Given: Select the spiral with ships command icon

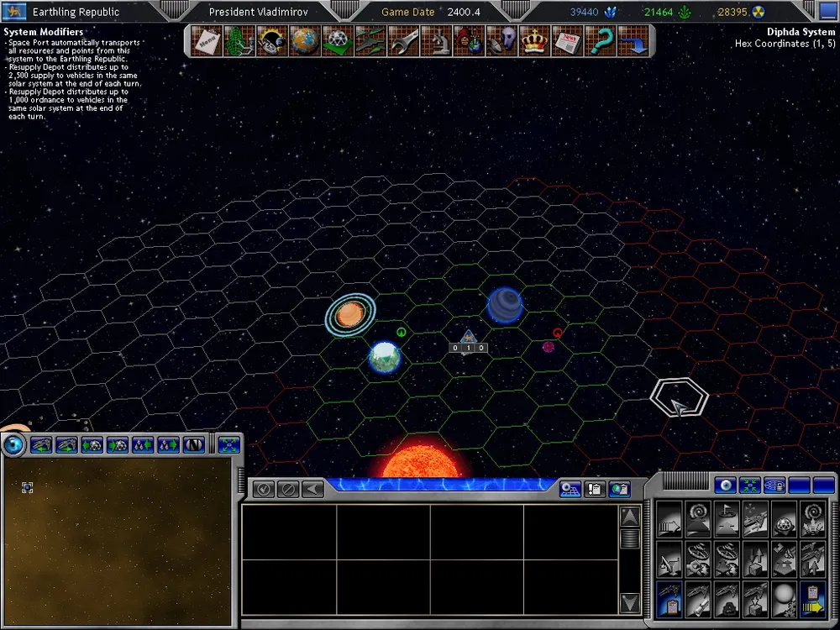Looking at the screenshot, I should (812, 518).
